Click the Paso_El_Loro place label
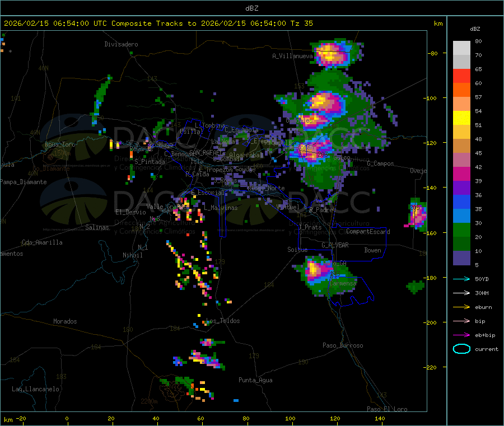504x426 pixels. (x=388, y=409)
